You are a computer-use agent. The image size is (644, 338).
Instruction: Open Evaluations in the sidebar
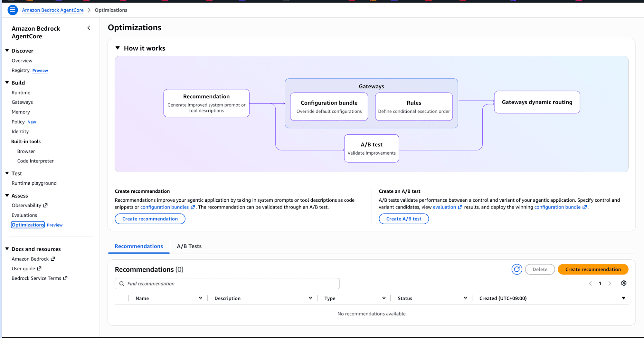24,215
